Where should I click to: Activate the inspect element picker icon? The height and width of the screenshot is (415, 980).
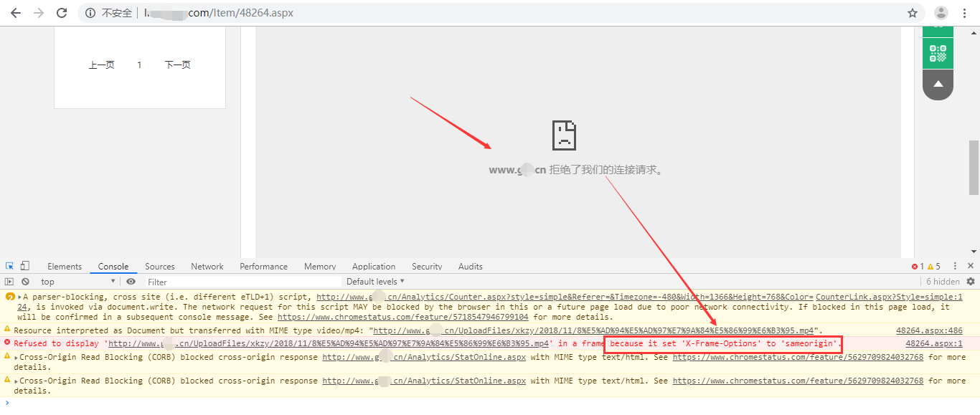[x=9, y=266]
